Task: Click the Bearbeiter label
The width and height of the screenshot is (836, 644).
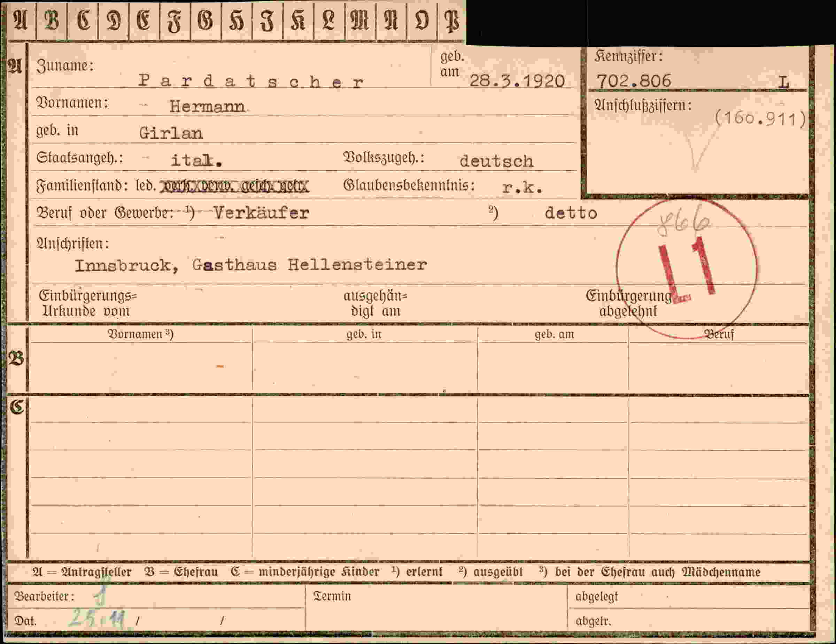Action: tap(44, 596)
